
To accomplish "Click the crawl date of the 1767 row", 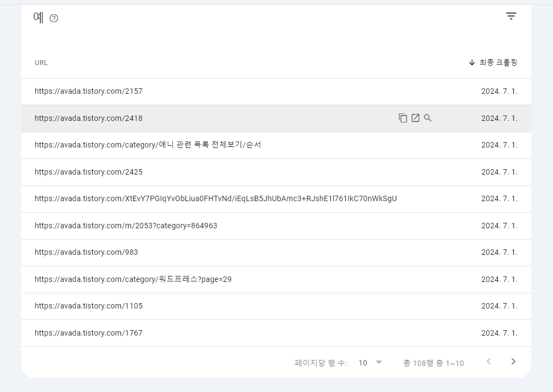I will click(499, 333).
